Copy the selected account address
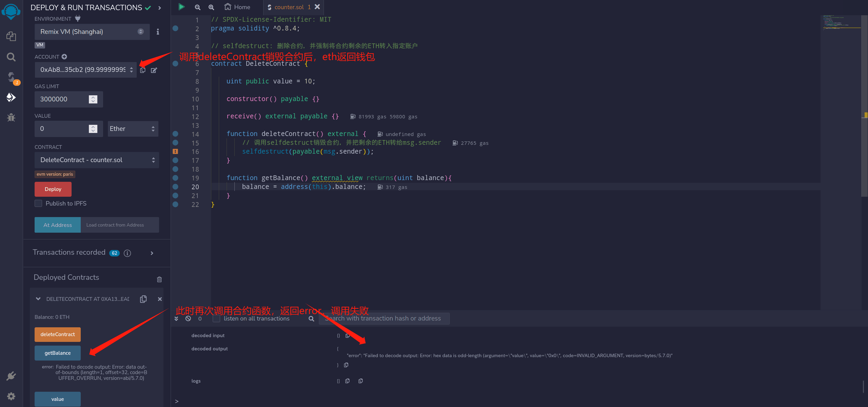The height and width of the screenshot is (407, 868). point(143,70)
